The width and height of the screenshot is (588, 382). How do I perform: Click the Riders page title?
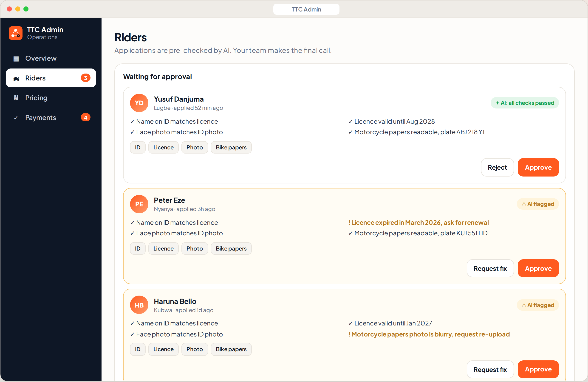130,37
